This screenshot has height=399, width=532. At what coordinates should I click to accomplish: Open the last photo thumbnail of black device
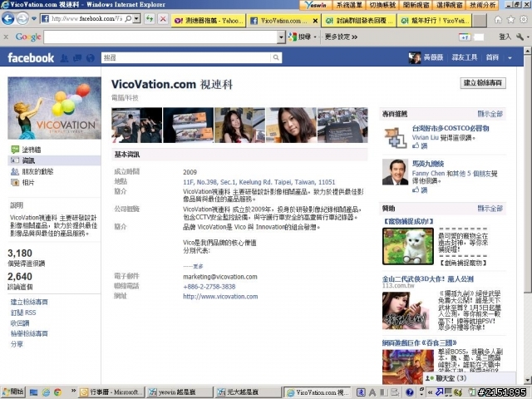click(342, 126)
